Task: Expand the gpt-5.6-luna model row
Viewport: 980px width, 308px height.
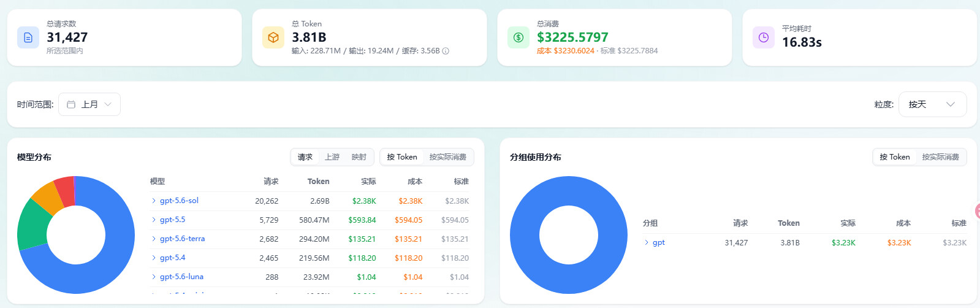Action: (154, 277)
